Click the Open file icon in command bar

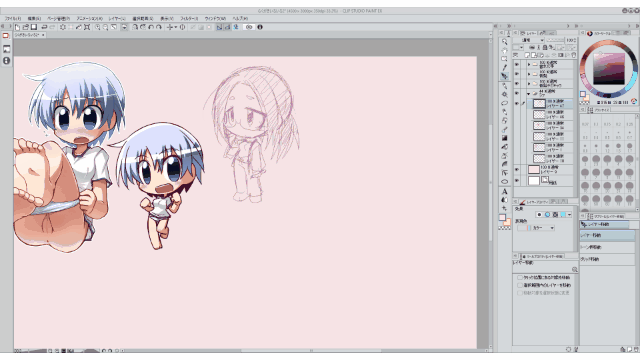coord(26,27)
